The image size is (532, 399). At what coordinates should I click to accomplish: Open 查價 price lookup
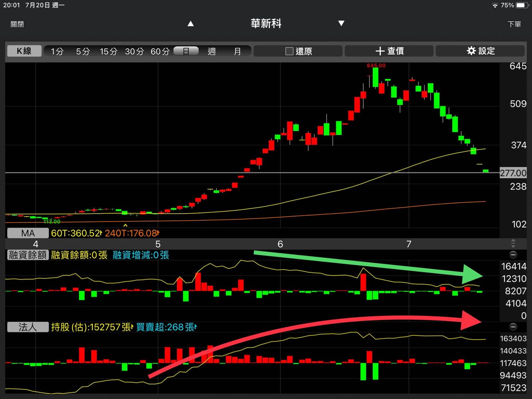[x=389, y=51]
